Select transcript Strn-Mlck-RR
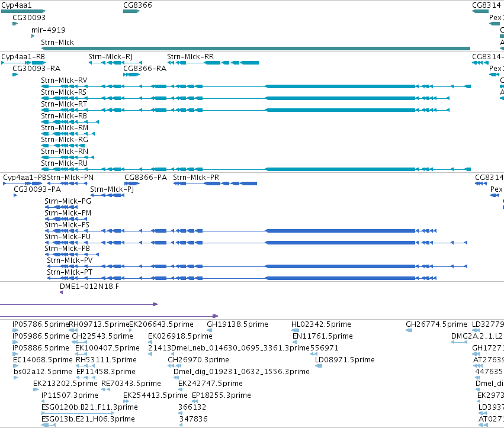504x428 pixels. click(x=213, y=63)
